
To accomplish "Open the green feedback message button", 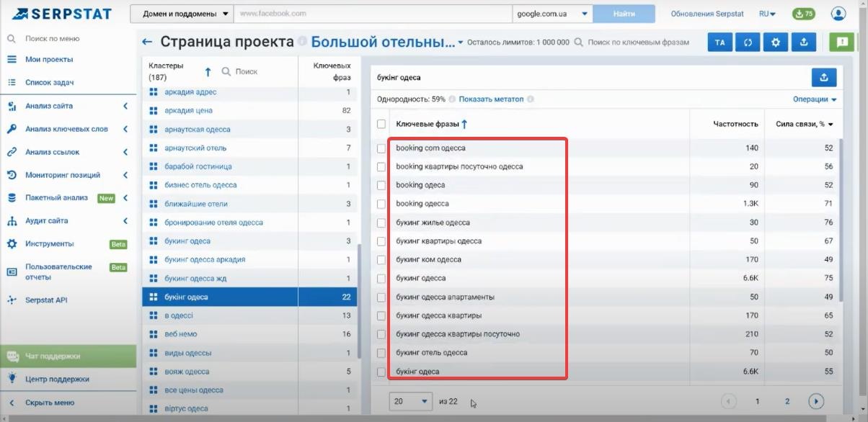I will (x=841, y=42).
